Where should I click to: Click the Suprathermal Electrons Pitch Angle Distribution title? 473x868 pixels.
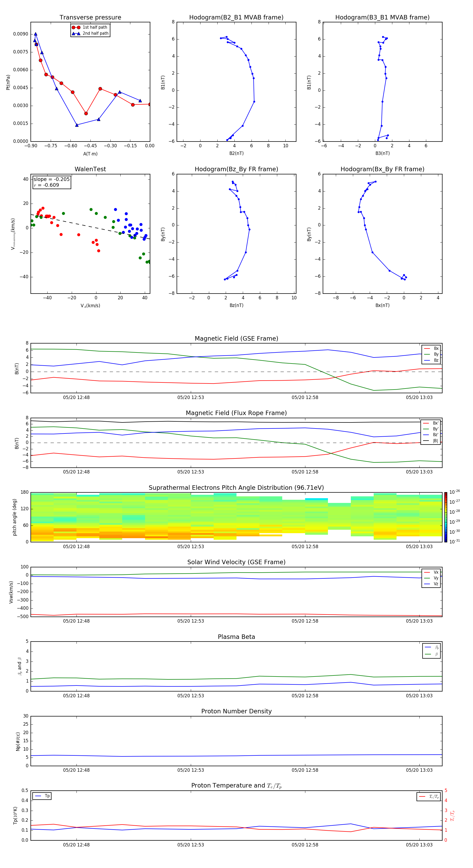tap(236, 488)
